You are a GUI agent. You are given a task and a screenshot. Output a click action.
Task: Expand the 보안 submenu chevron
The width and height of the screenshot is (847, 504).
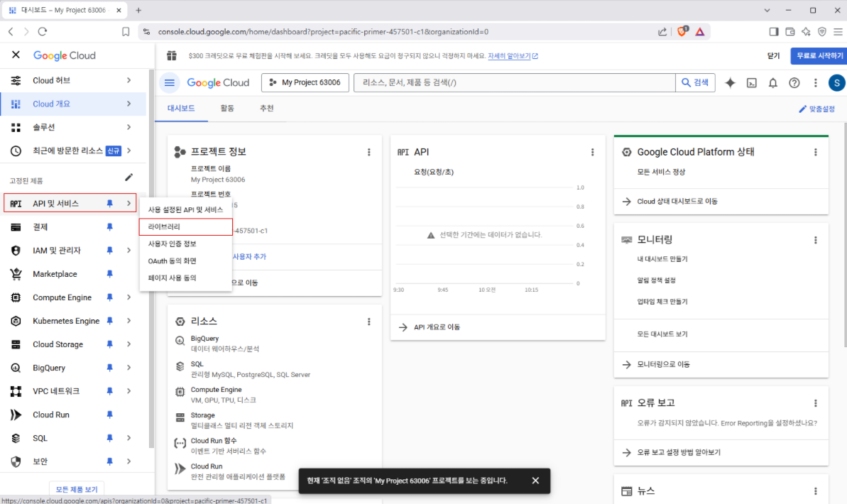click(x=129, y=461)
